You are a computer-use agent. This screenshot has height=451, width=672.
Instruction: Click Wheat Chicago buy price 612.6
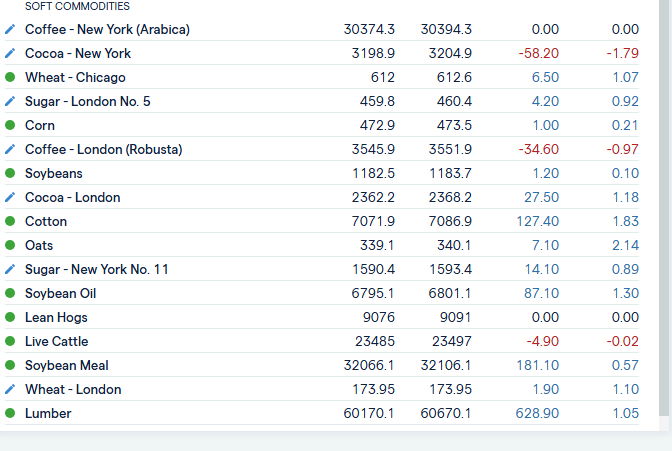(454, 77)
